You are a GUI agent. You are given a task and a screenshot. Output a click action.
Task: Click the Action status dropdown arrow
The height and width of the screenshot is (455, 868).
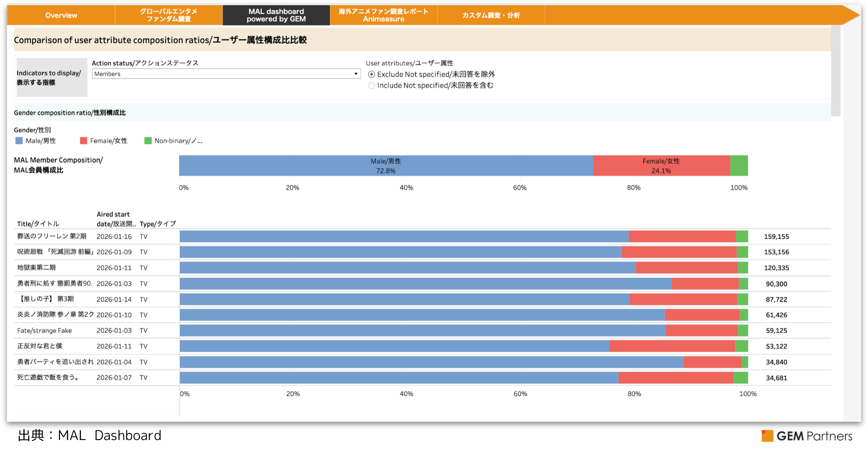pyautogui.click(x=356, y=74)
